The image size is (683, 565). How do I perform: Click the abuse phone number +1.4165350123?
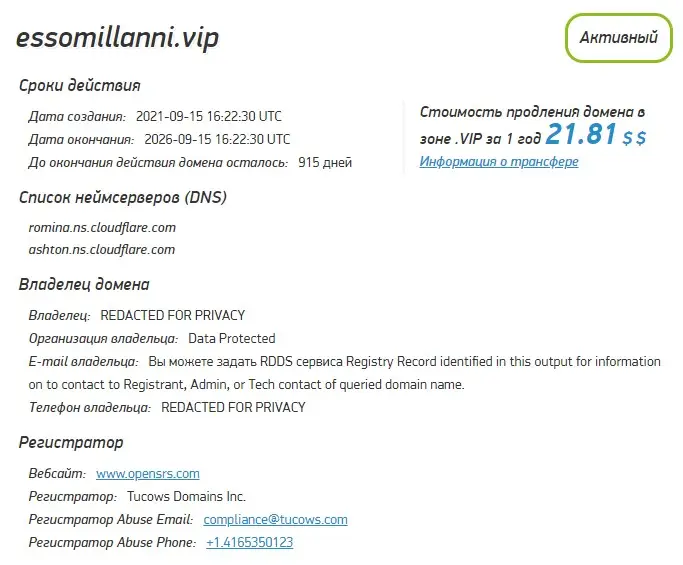tap(249, 543)
